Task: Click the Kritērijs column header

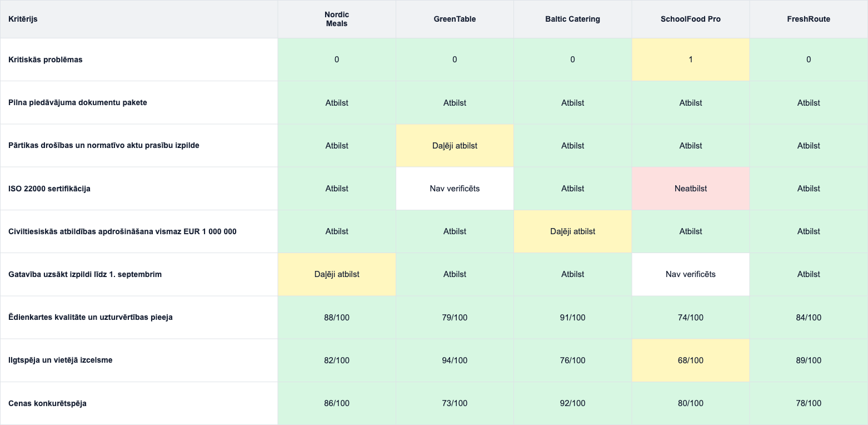Action: (x=139, y=19)
